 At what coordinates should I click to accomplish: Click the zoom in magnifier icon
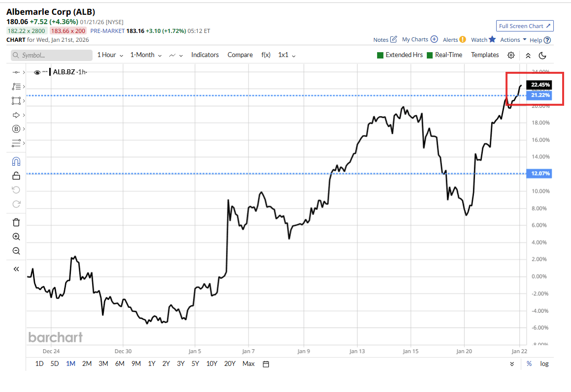pyautogui.click(x=16, y=237)
